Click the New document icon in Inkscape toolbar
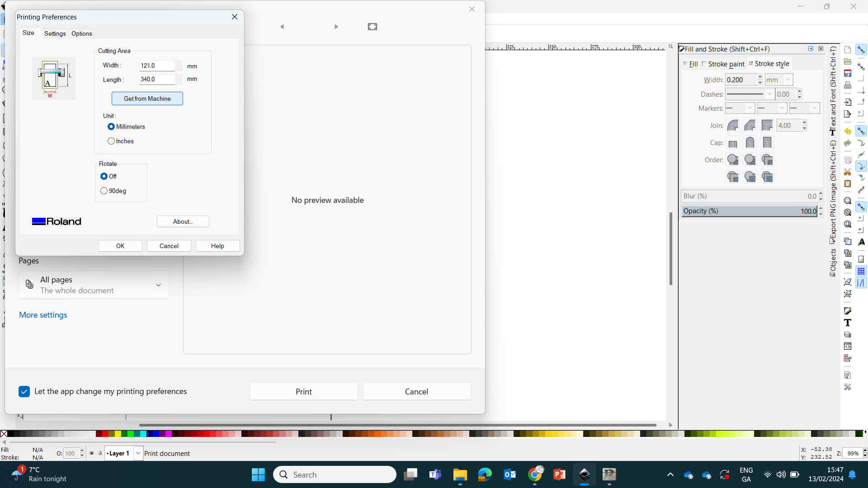This screenshot has width=868, height=488. (x=848, y=50)
